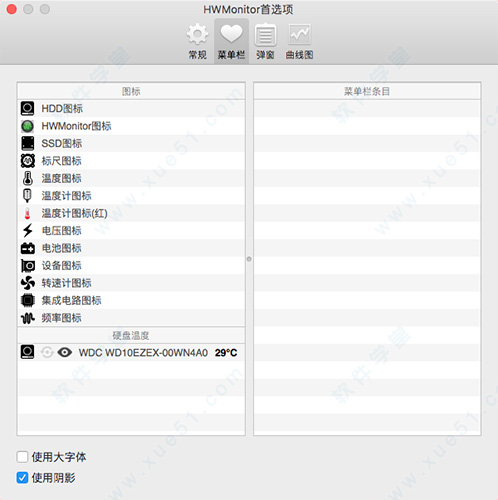Open the 曲线图 graph tab
The image size is (498, 500).
pos(299,41)
